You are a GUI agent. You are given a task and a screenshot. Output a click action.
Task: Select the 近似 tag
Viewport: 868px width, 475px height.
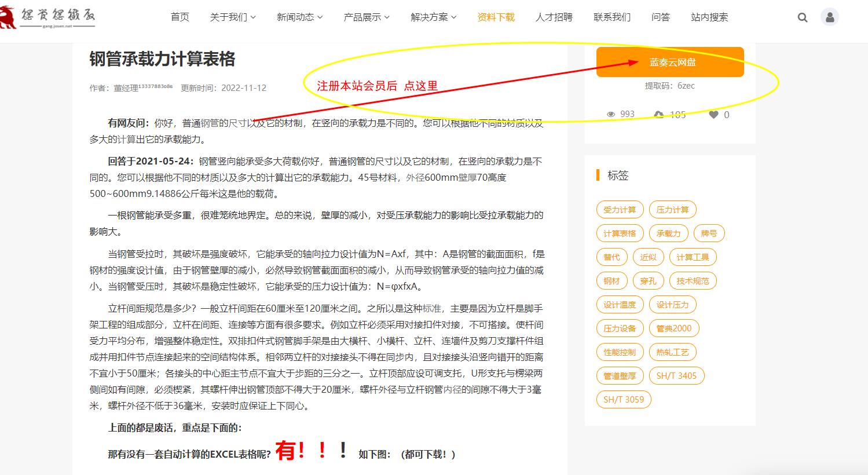[x=648, y=257]
